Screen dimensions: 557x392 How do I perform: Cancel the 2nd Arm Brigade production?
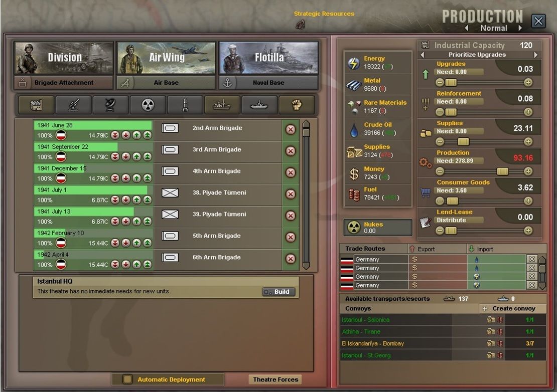291,129
